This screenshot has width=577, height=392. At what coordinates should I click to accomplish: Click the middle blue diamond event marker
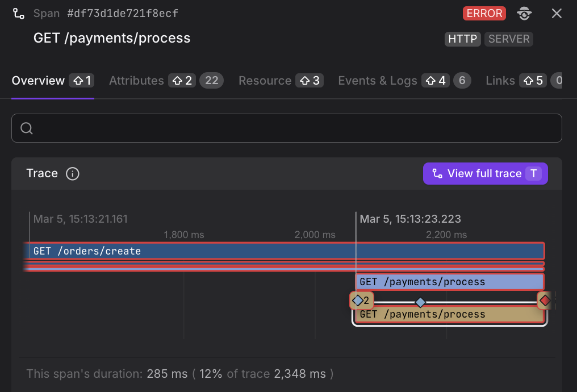[x=420, y=302]
